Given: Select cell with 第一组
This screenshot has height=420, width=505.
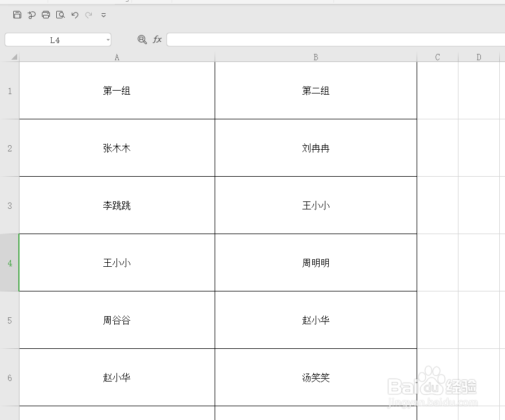Looking at the screenshot, I should (117, 91).
